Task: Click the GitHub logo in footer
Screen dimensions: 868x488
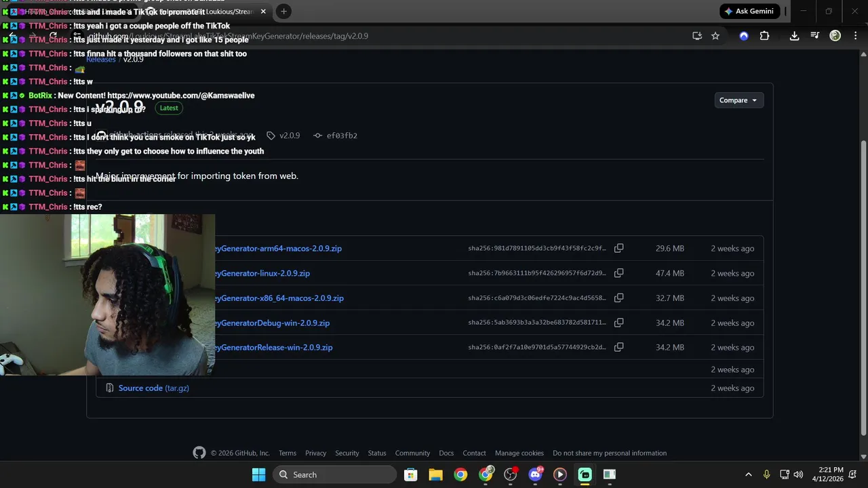Action: pos(199,453)
